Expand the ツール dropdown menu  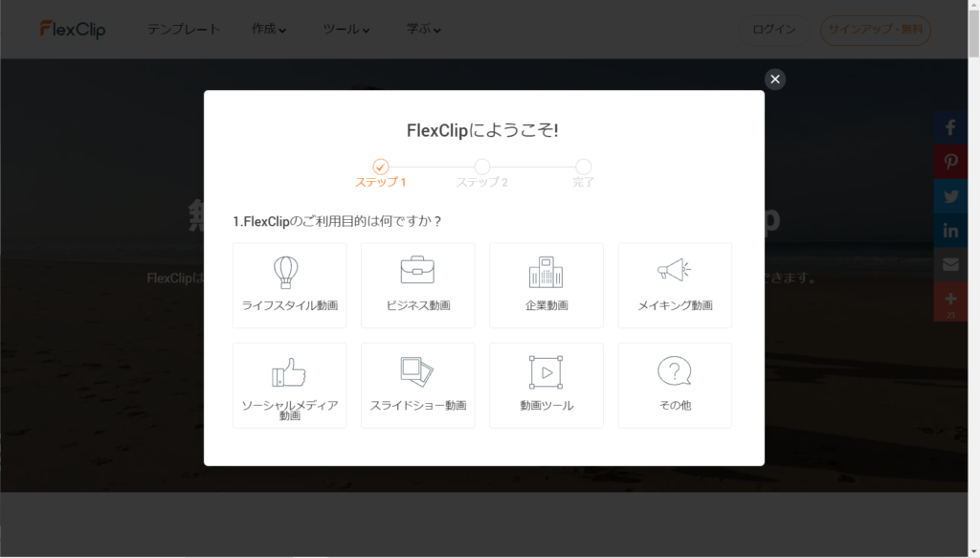[x=345, y=30]
